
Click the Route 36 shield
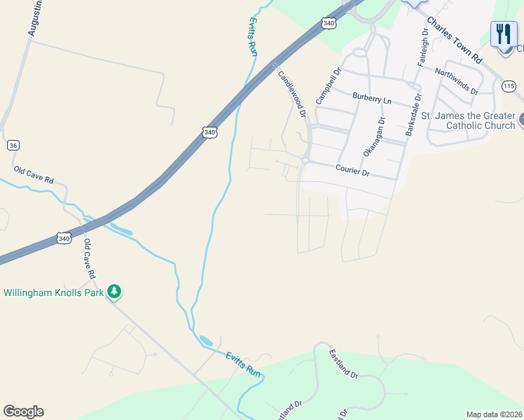coord(13,145)
